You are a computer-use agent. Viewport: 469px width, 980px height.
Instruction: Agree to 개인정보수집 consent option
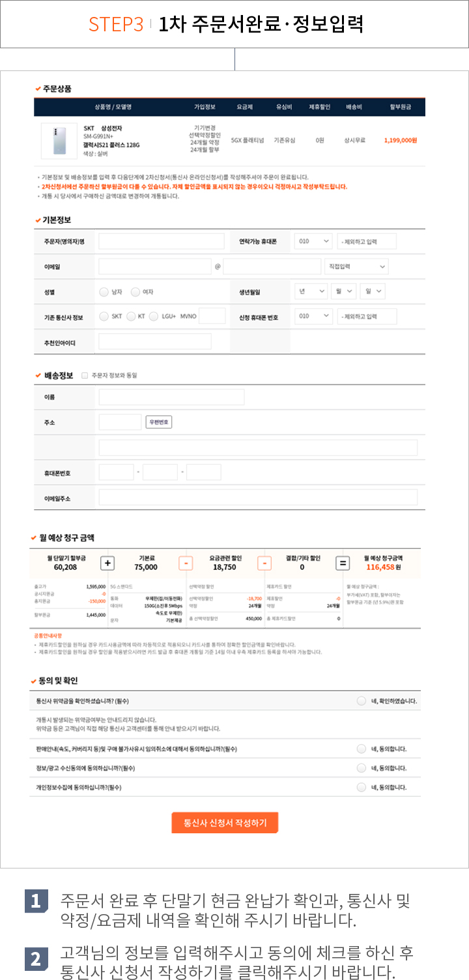point(362,788)
